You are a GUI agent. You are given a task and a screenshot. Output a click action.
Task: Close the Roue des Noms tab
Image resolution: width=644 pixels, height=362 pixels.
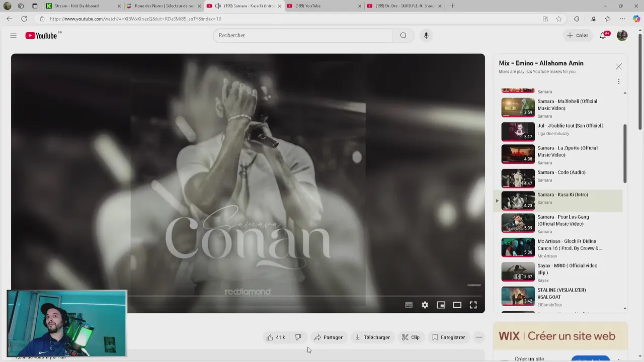tap(199, 6)
